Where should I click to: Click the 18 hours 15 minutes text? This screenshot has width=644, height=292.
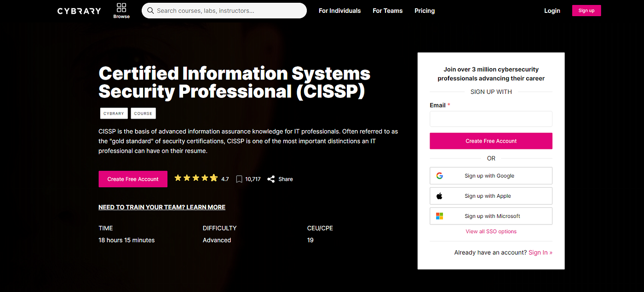(x=126, y=240)
